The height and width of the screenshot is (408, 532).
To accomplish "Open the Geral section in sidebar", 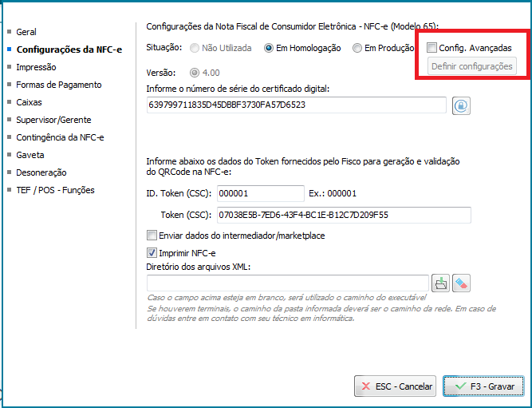I will [26, 32].
